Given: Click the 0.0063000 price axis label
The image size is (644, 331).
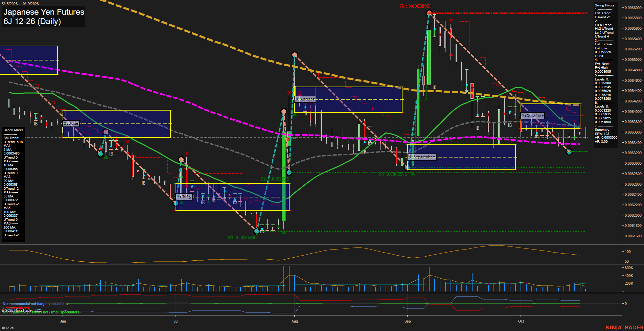Looking at the screenshot, I should point(633,163).
